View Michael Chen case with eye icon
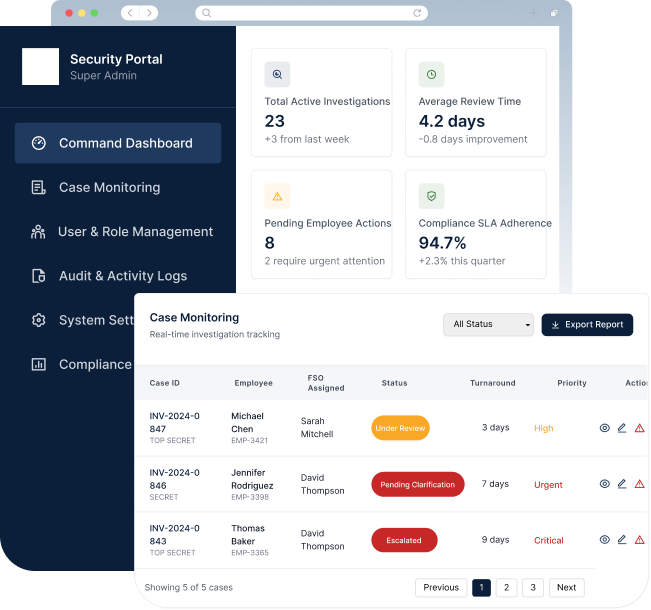Screen dimensions: 651x610 click(604, 428)
